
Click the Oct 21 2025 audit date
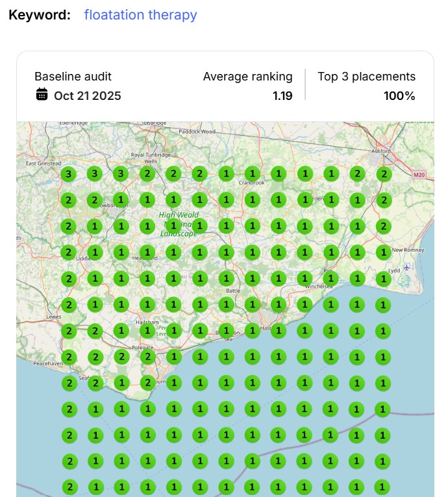pyautogui.click(x=87, y=95)
